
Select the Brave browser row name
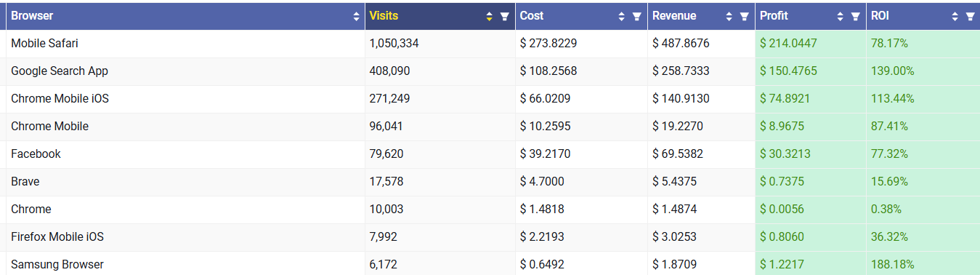(x=25, y=182)
